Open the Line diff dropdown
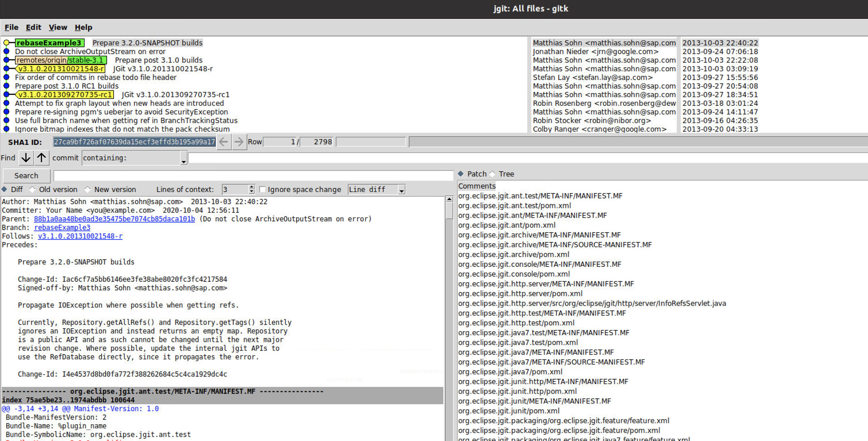Viewport: 868px width, 441px height. [x=401, y=189]
